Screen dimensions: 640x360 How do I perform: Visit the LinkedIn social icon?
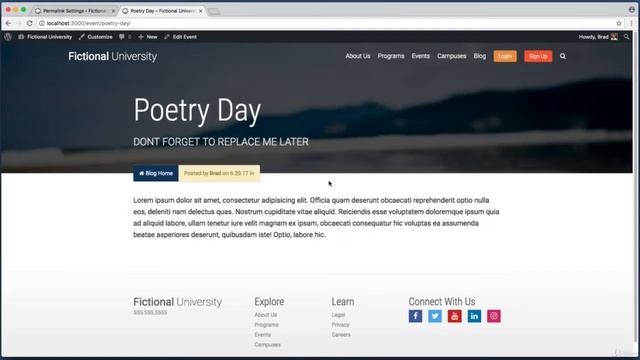click(474, 316)
